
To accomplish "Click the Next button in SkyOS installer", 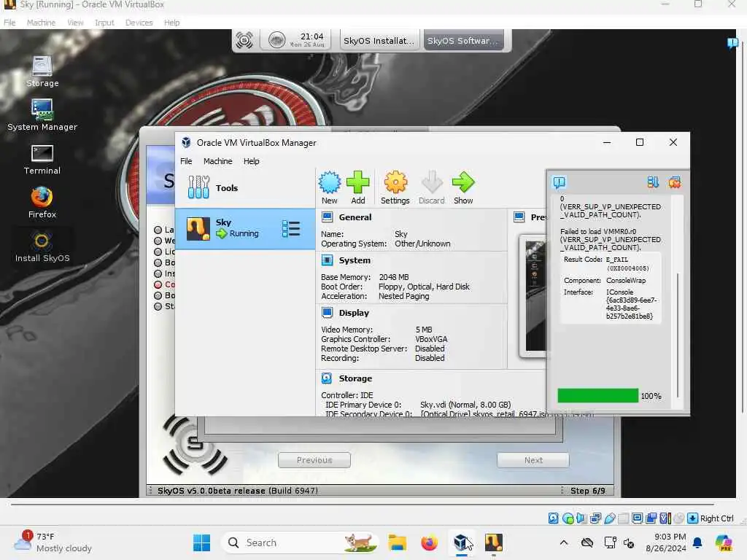I will point(533,460).
